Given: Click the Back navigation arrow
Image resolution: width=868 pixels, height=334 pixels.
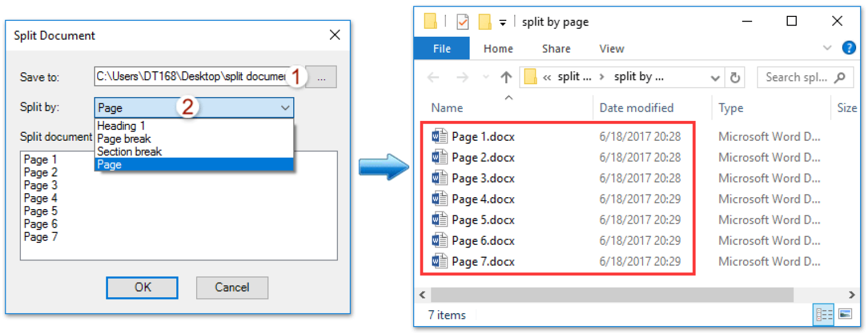Looking at the screenshot, I should tap(435, 77).
